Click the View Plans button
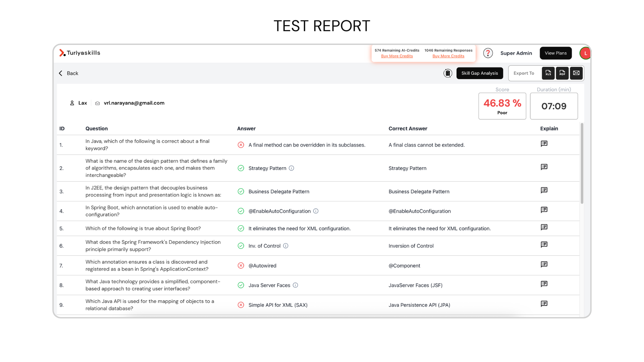Image resolution: width=644 pixels, height=362 pixels. (x=555, y=53)
